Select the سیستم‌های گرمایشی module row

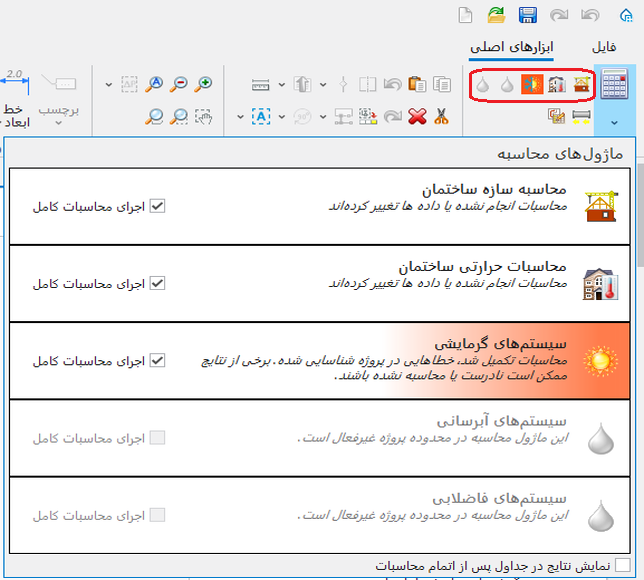coord(400,360)
